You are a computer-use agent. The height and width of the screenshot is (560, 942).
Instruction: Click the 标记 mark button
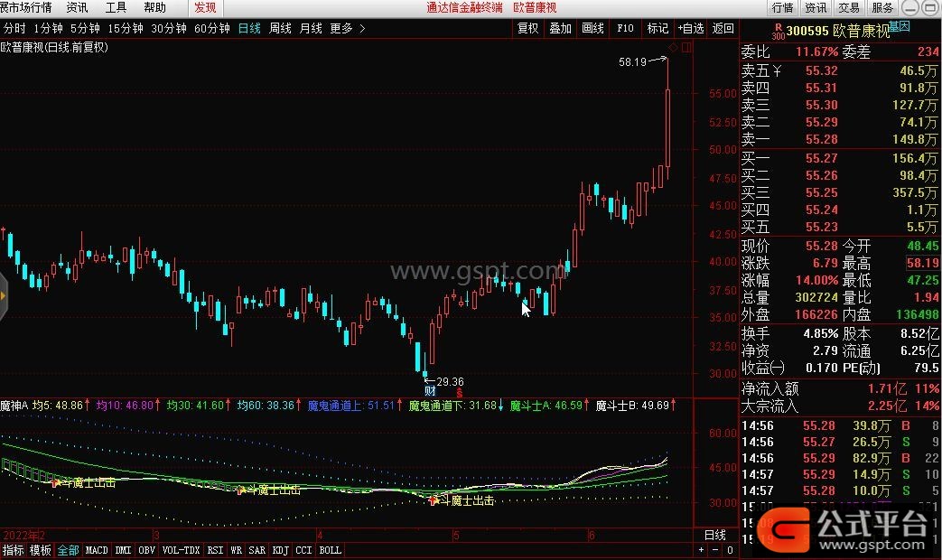658,28
